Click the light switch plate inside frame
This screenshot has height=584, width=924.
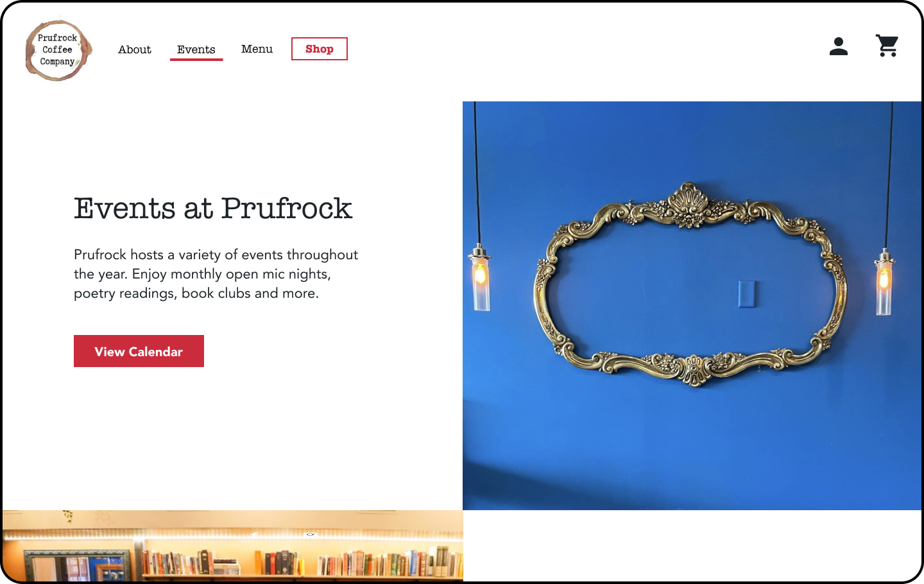coord(748,294)
